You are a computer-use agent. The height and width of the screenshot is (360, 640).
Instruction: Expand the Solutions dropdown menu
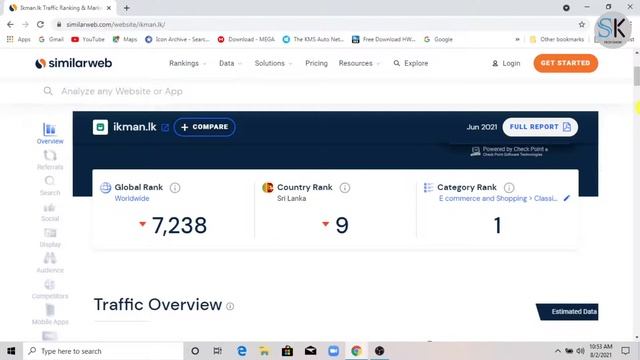coord(273,63)
